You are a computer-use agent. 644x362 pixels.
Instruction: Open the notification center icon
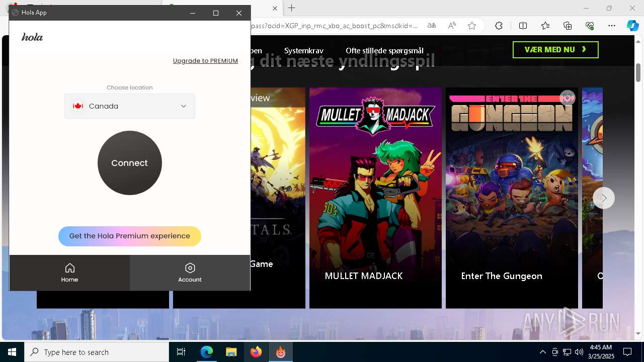point(627,352)
